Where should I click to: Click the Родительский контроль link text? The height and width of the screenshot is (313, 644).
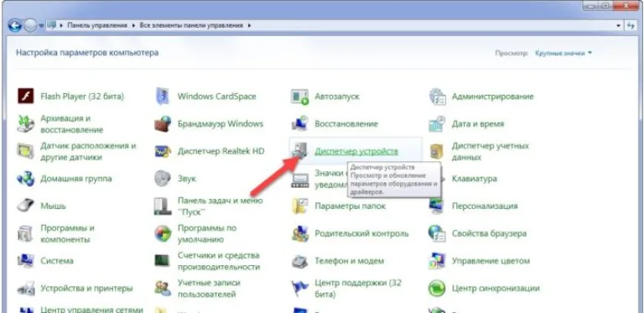361,233
